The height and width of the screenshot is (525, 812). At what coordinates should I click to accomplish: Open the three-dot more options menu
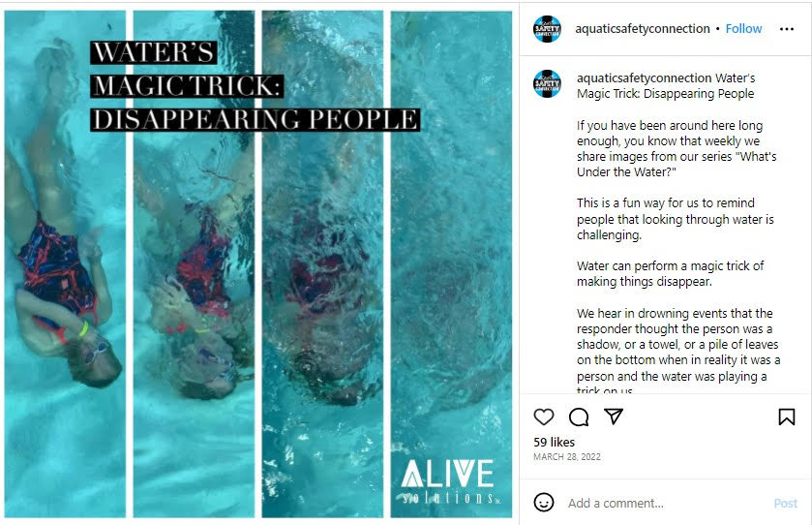(x=786, y=29)
